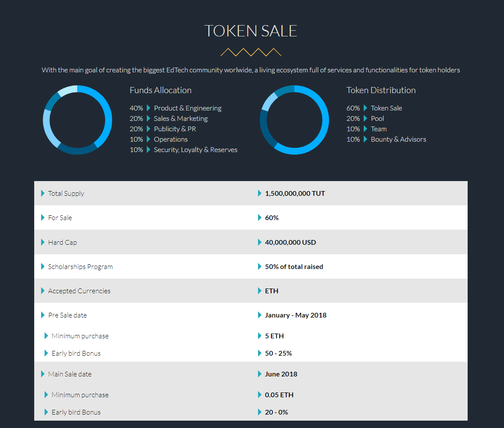Select the 50 - 25% early bird value
The width and height of the screenshot is (504, 428).
pos(278,353)
